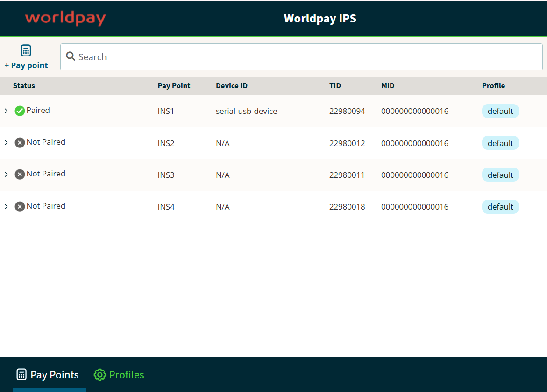The image size is (547, 392).
Task: Open the default profile badge for INS1
Action: click(500, 111)
